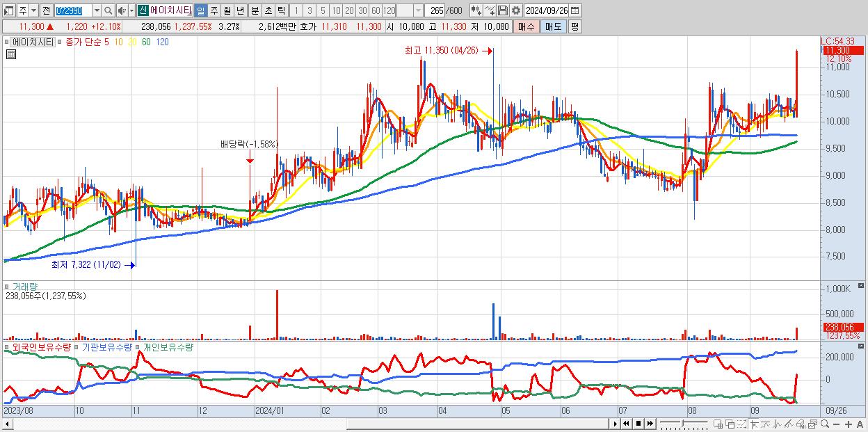The image size is (868, 432).
Task: Click the crosshair cursor tool icon at bottom
Action: tap(755, 424)
